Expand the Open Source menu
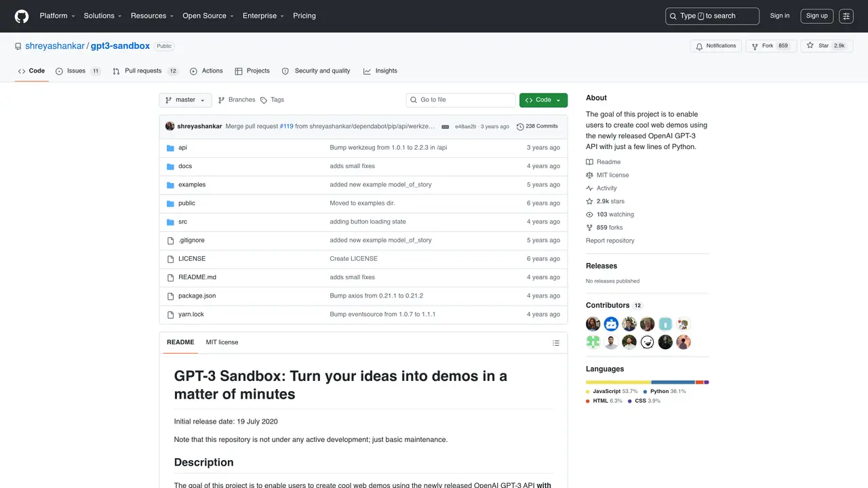Image resolution: width=868 pixels, height=488 pixels. (x=208, y=16)
